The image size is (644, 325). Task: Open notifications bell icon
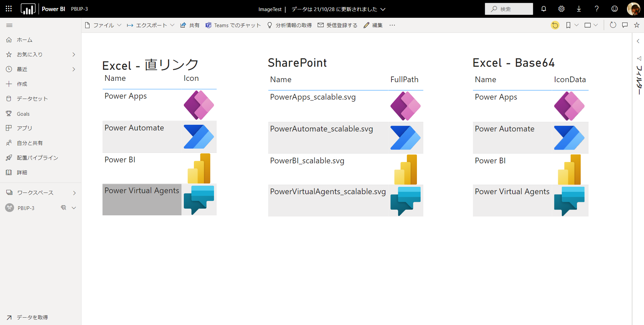coord(544,9)
